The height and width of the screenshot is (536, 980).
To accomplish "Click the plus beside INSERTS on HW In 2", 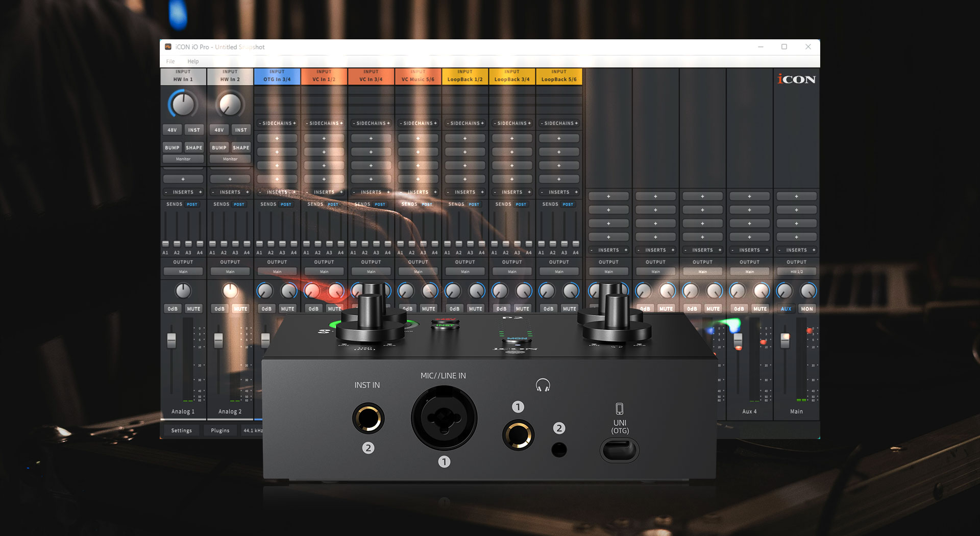I will click(247, 192).
